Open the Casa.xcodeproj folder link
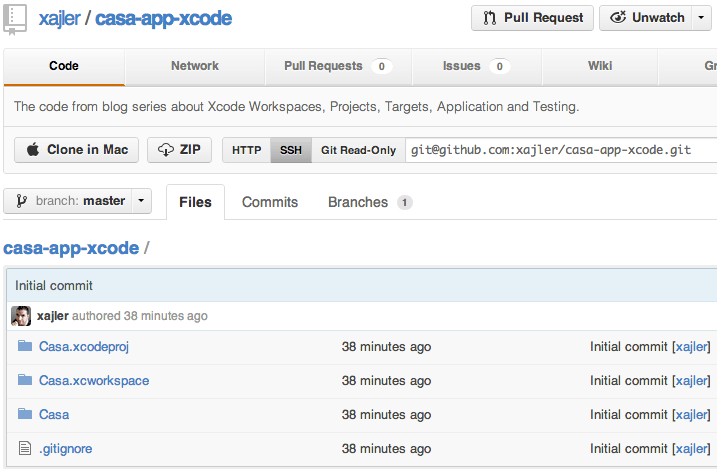 pos(84,347)
